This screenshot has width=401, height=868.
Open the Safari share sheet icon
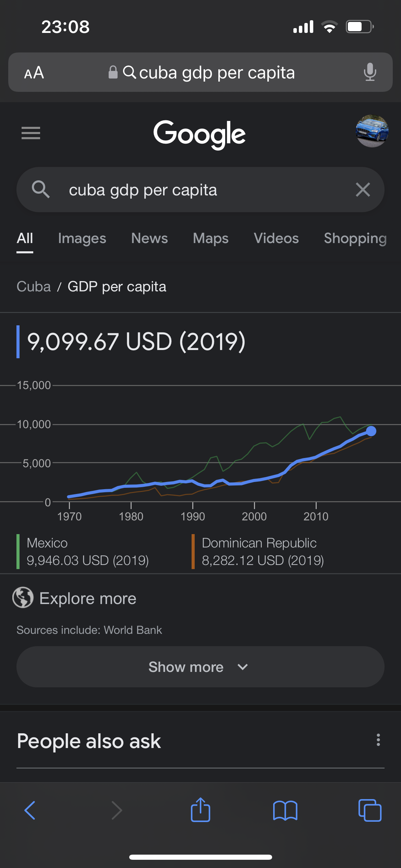point(200,810)
